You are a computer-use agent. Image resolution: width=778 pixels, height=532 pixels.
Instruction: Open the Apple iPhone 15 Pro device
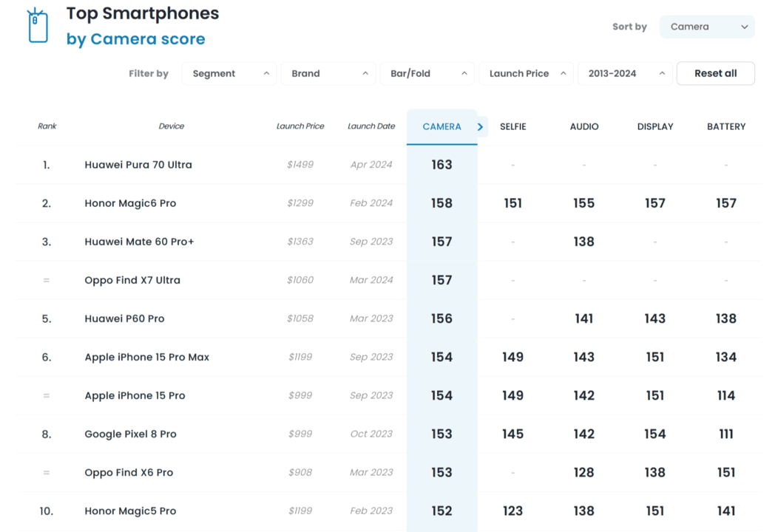(135, 395)
